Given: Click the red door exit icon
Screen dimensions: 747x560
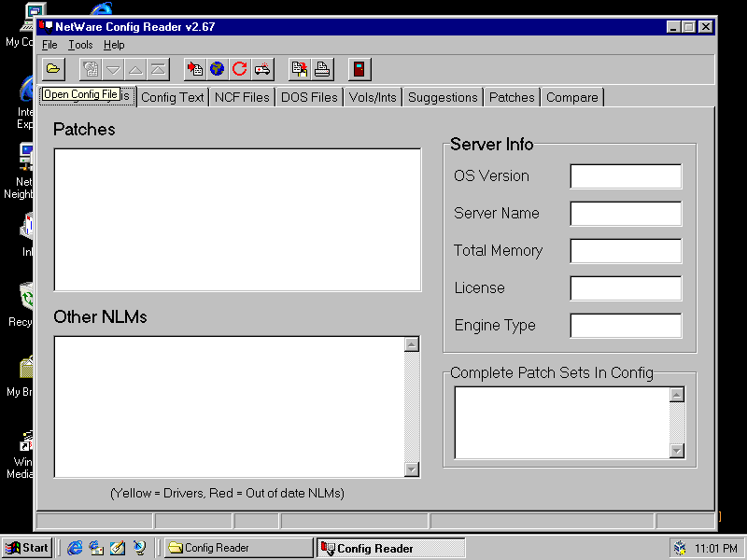Looking at the screenshot, I should [x=359, y=68].
